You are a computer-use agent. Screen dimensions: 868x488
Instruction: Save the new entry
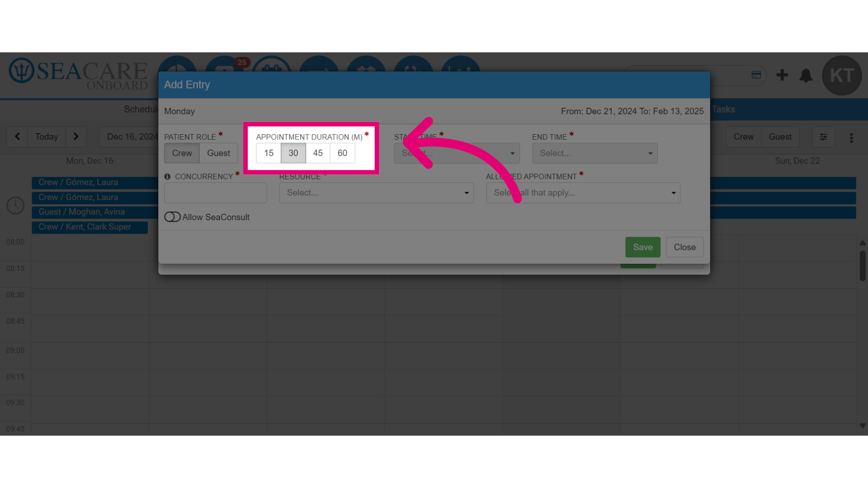point(643,247)
